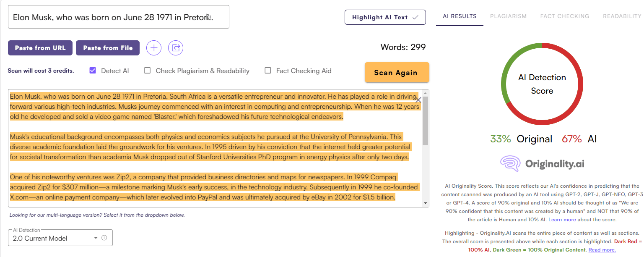The height and width of the screenshot is (257, 644).
Task: Click the Paste from URL button
Action: pos(40,48)
